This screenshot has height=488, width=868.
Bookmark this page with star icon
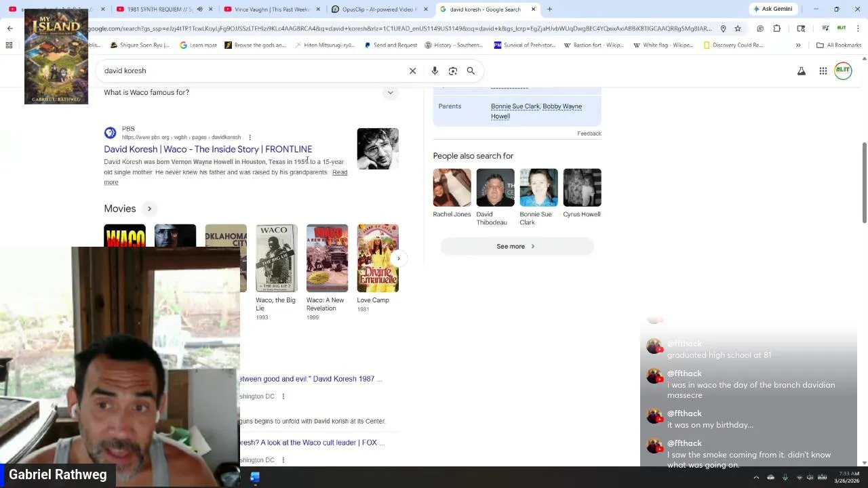[738, 28]
